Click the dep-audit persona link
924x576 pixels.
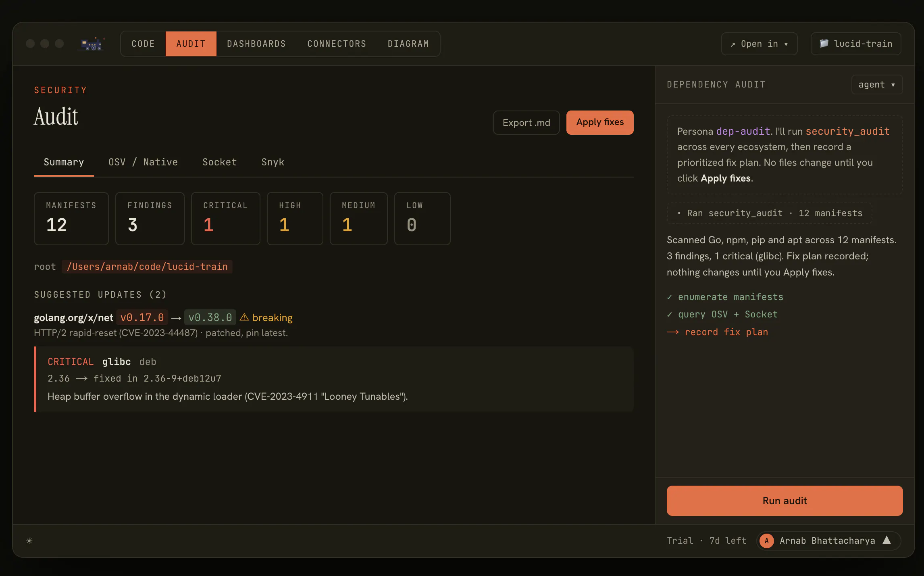point(743,131)
